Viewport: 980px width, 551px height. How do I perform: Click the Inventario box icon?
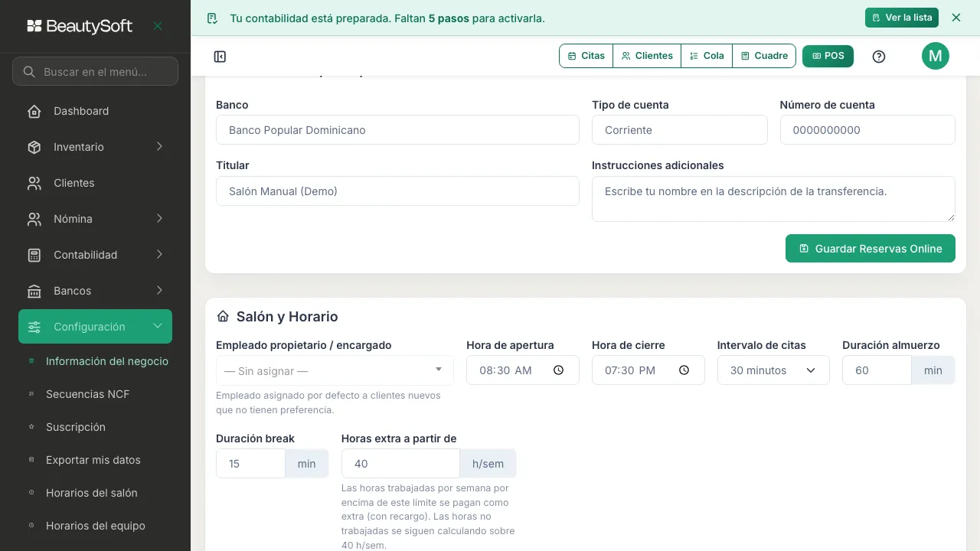34,147
